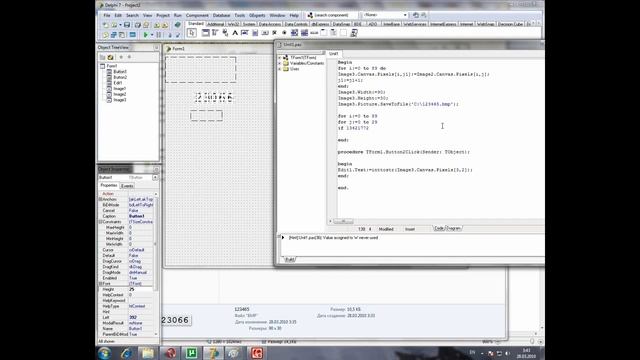
Task: Click the Step Over toolbar icon
Action: coord(178,36)
